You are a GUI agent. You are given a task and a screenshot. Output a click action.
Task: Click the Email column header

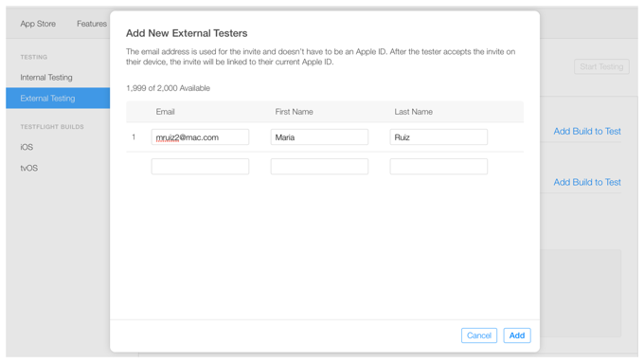click(x=165, y=112)
